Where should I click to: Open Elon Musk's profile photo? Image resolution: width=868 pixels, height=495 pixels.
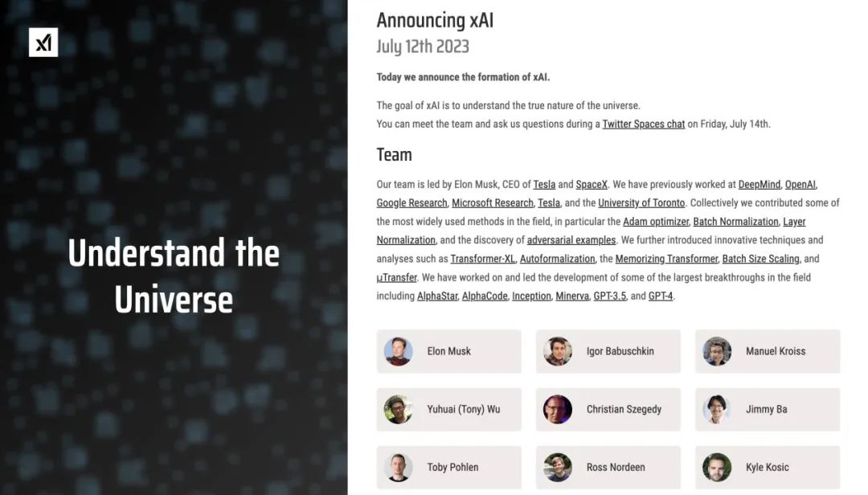tap(398, 351)
